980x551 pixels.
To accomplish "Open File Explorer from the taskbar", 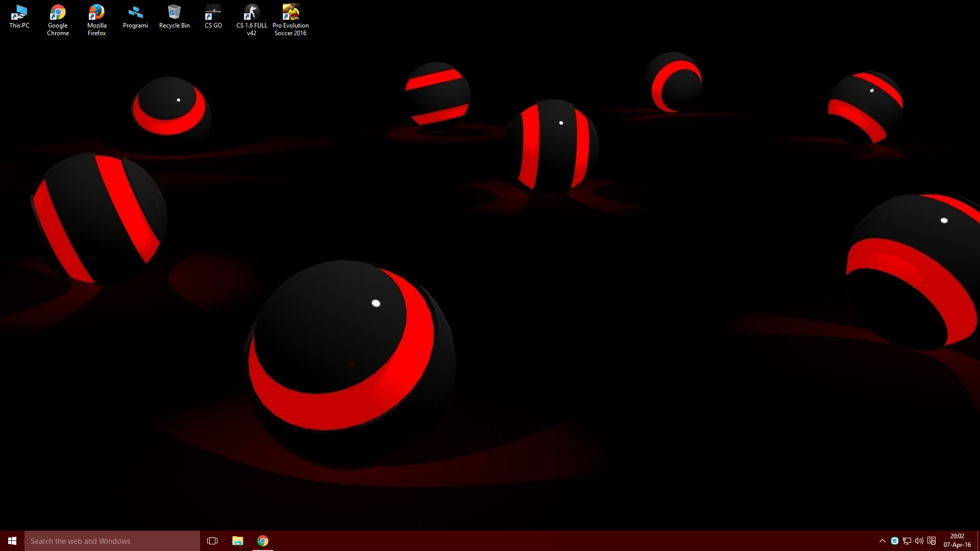I will coord(238,541).
